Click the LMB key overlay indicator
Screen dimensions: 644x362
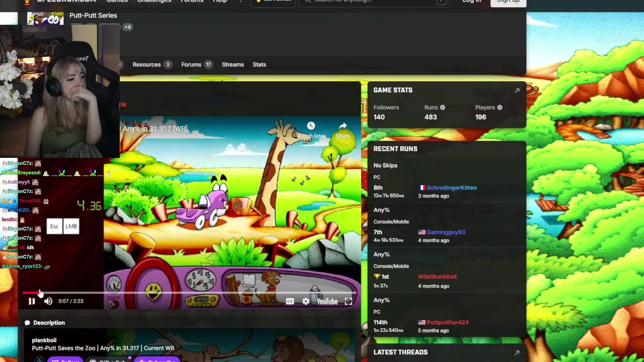click(x=71, y=226)
